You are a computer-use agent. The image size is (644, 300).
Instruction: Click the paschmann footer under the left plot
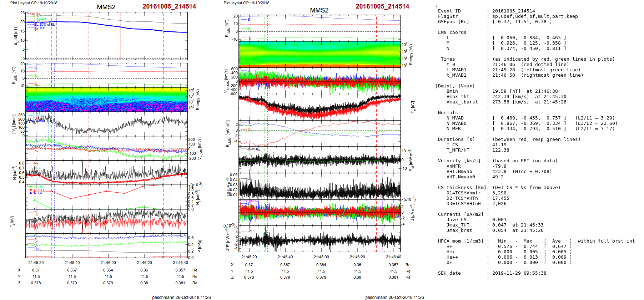(181, 297)
